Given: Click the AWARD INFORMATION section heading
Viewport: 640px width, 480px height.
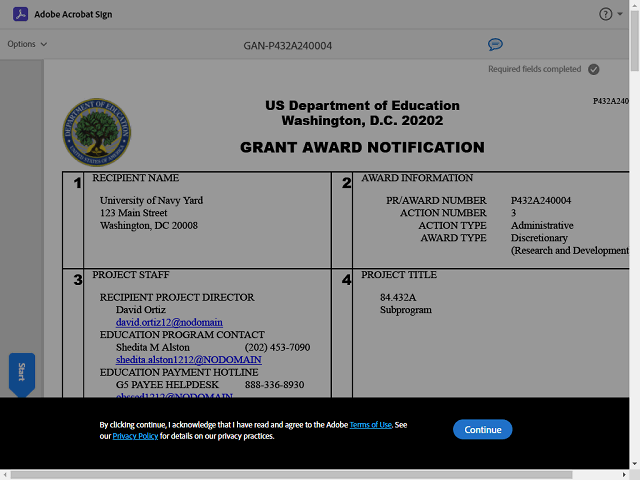Looking at the screenshot, I should (417, 178).
